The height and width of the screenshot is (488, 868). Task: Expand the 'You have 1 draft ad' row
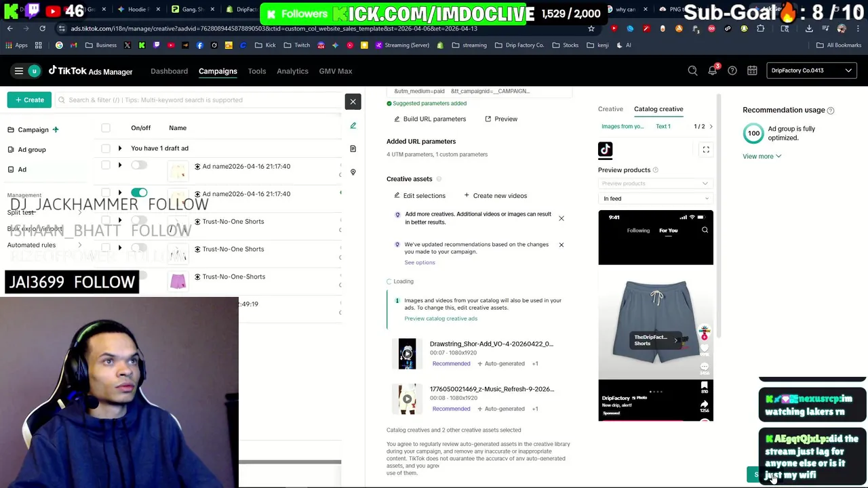pyautogui.click(x=120, y=148)
